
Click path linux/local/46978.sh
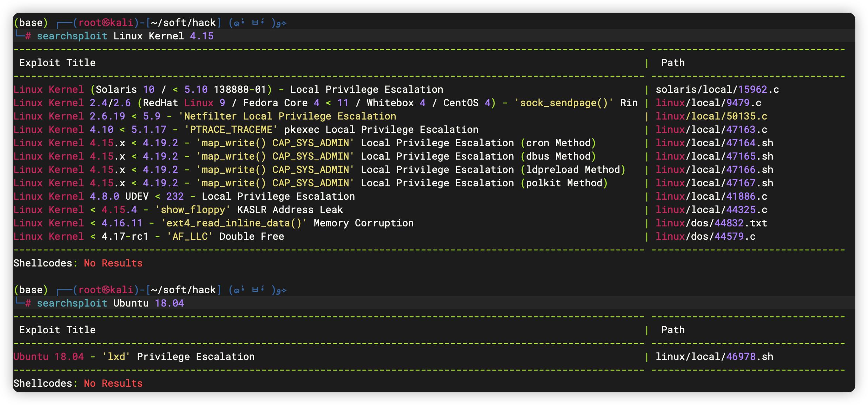pos(715,356)
